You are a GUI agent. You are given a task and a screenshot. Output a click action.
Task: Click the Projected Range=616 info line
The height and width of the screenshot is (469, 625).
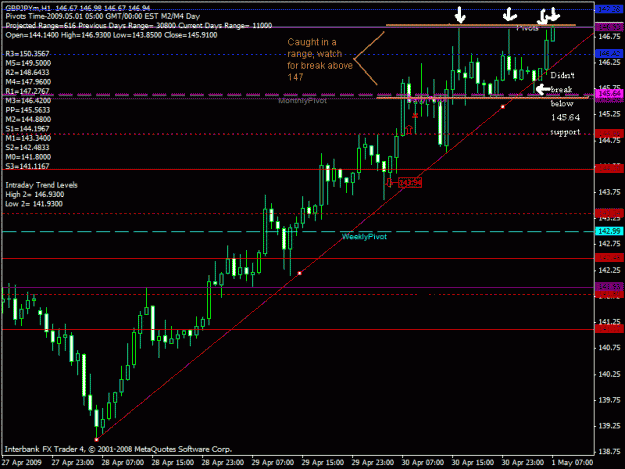coord(139,26)
